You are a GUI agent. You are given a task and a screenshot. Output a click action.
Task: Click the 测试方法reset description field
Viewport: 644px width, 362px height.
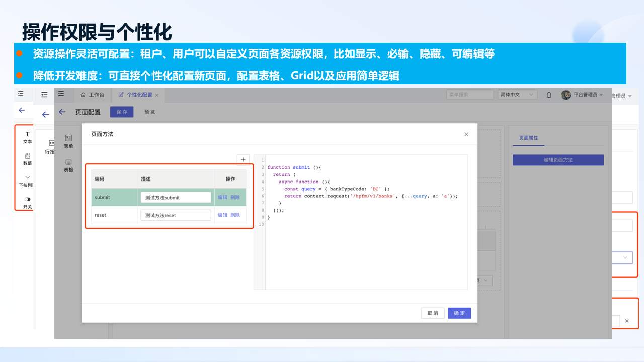(176, 215)
